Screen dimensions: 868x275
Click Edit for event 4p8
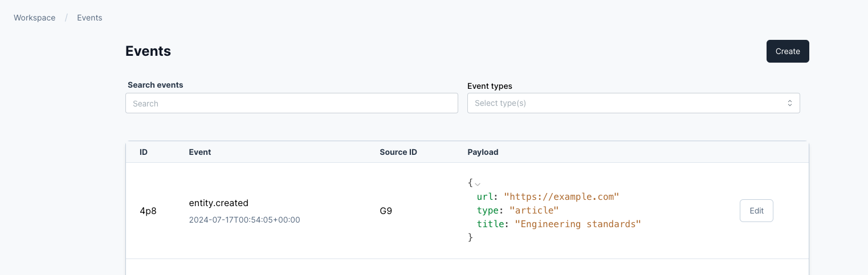(756, 211)
